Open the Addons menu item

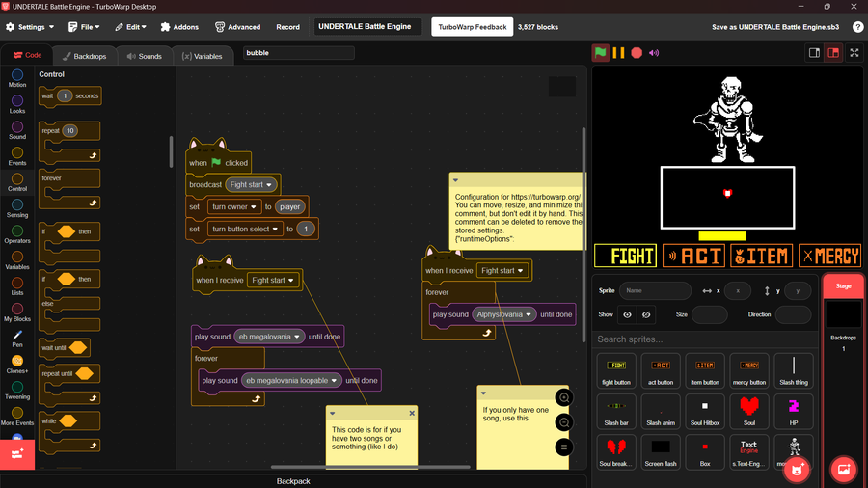(179, 27)
